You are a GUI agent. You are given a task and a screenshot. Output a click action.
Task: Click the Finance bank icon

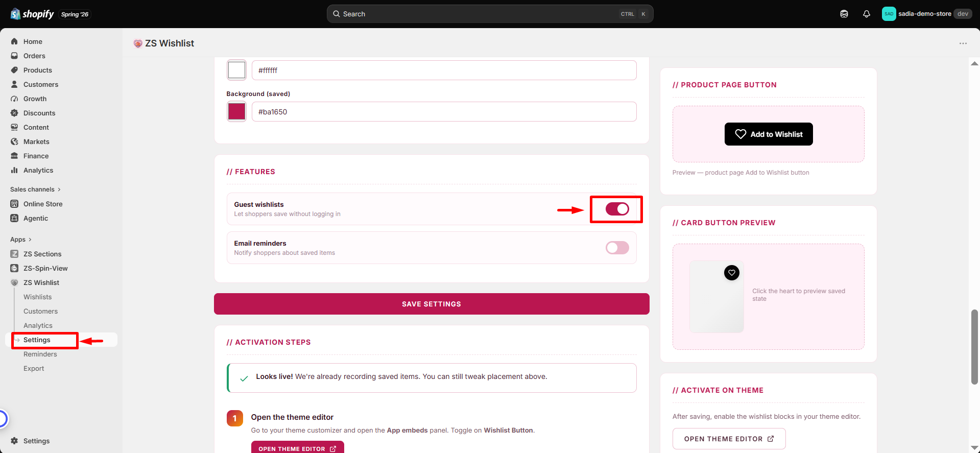(14, 156)
